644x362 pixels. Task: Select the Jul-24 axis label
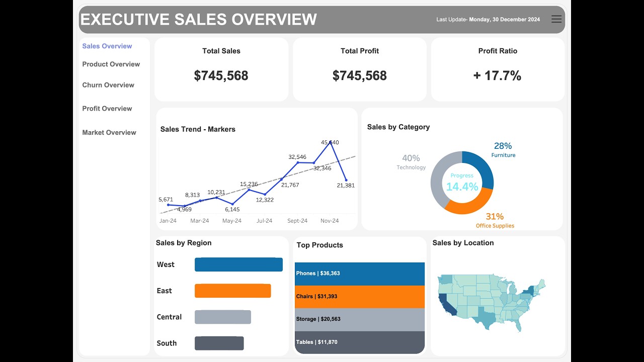[265, 221]
